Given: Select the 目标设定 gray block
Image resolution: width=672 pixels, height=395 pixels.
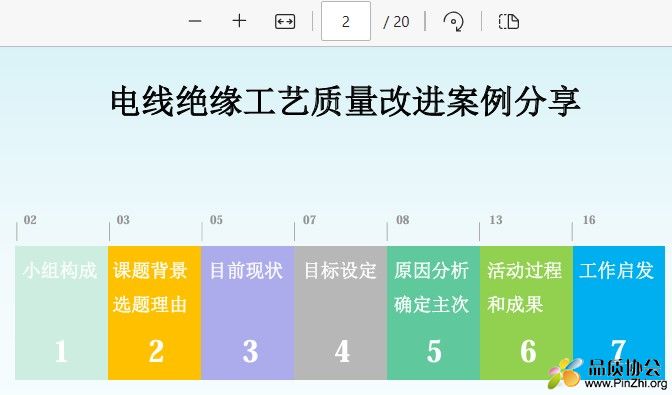Looking at the screenshot, I should pyautogui.click(x=341, y=313).
